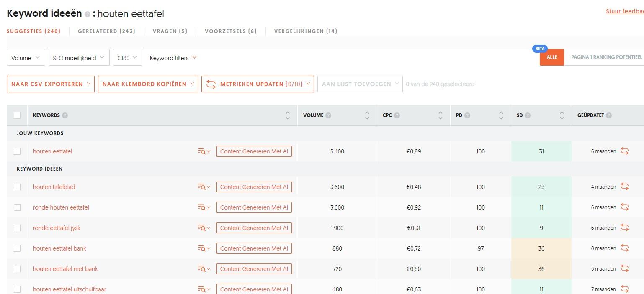Open help icon beside Keyword ideeën title
The height and width of the screenshot is (294, 644).
[88, 14]
